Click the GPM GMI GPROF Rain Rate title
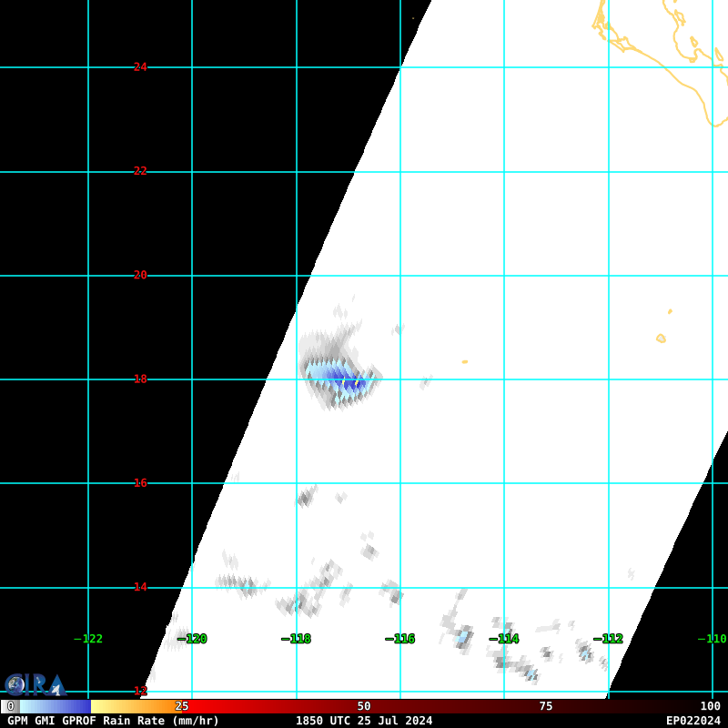728x728 pixels. tap(113, 721)
